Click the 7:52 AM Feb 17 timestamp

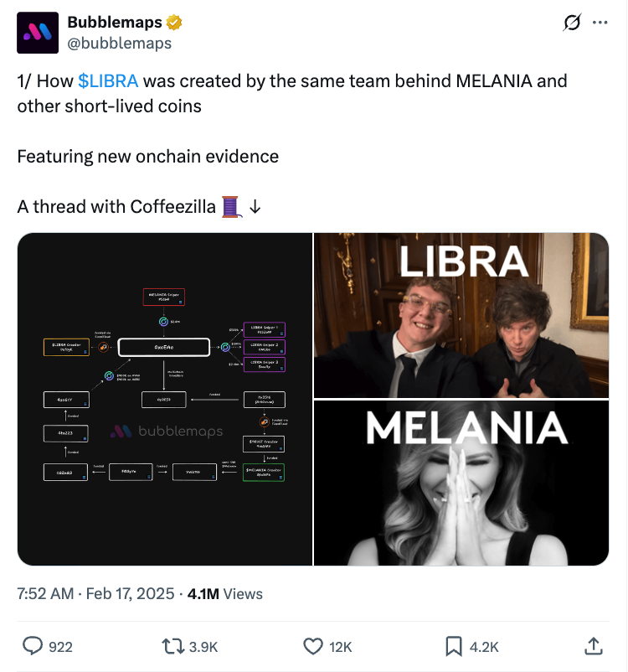point(94,594)
